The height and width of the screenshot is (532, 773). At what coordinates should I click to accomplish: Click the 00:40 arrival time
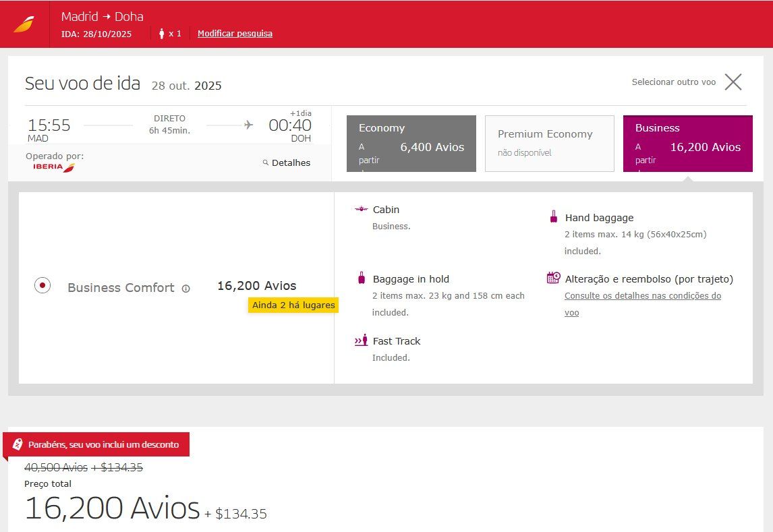click(x=290, y=125)
